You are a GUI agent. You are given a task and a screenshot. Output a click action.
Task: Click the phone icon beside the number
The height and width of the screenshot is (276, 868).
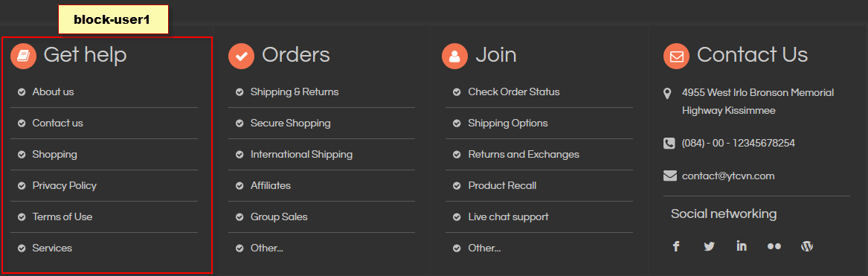click(669, 143)
